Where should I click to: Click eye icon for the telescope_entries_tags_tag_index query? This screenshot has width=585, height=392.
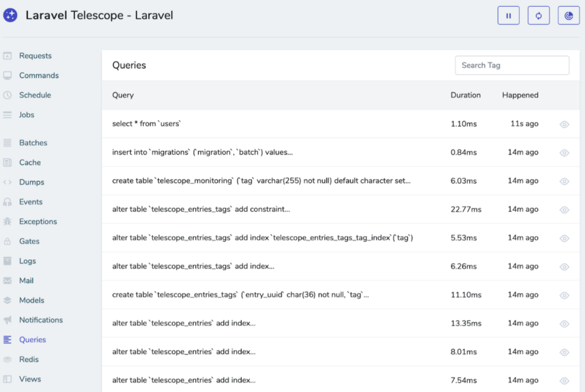(564, 239)
